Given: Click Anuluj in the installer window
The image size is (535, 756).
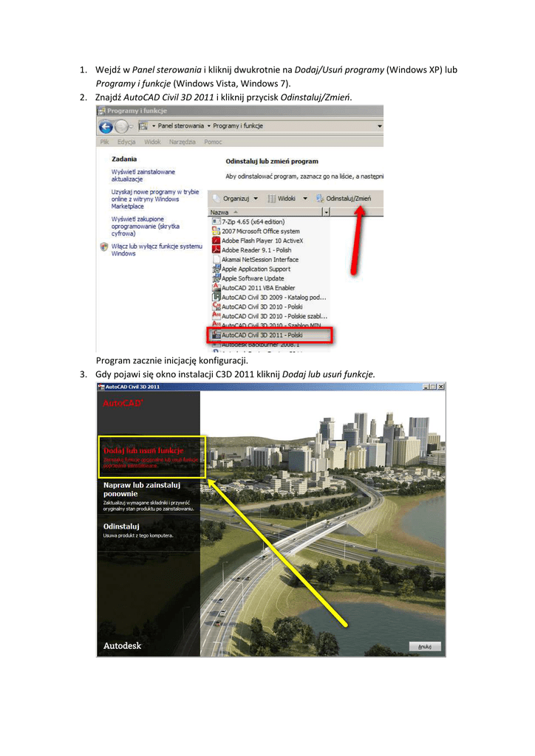Looking at the screenshot, I should (426, 646).
